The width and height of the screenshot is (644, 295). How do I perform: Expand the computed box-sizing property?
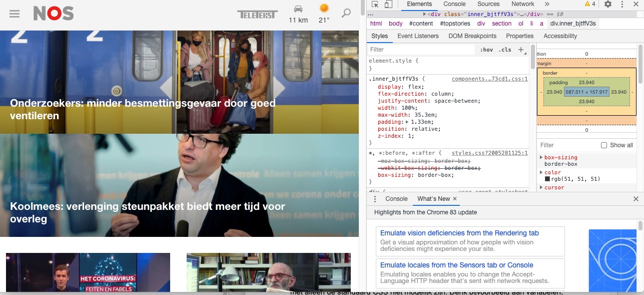[x=541, y=157]
